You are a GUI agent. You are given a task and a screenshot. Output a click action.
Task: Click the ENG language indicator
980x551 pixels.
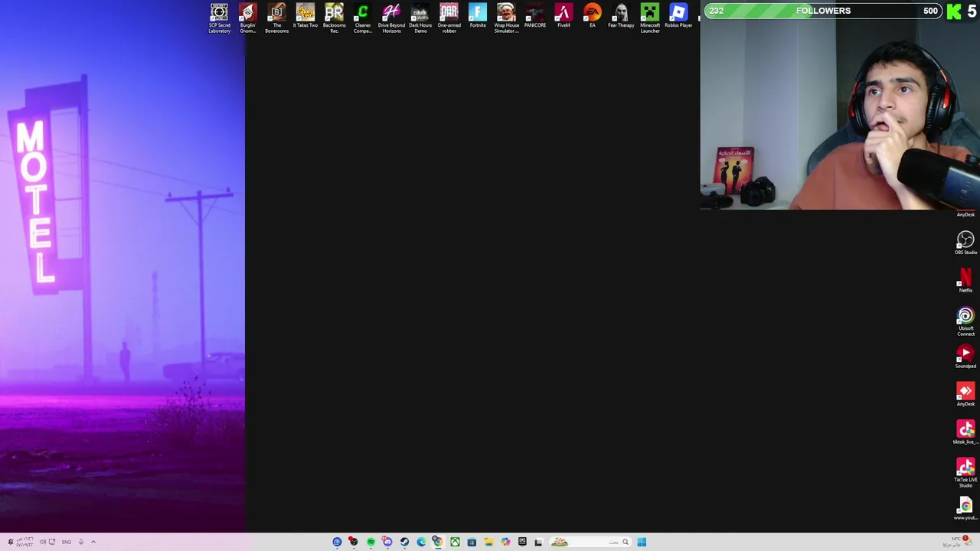coord(67,542)
